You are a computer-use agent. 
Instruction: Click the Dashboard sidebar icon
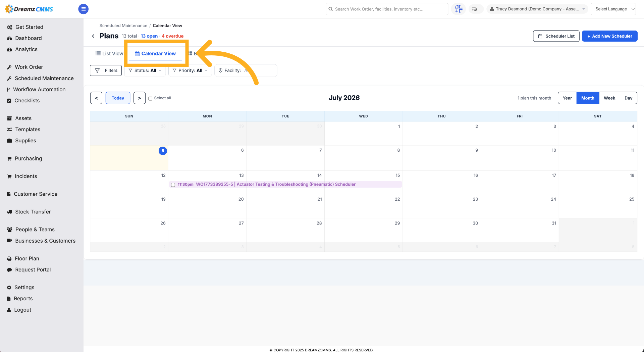(9, 38)
